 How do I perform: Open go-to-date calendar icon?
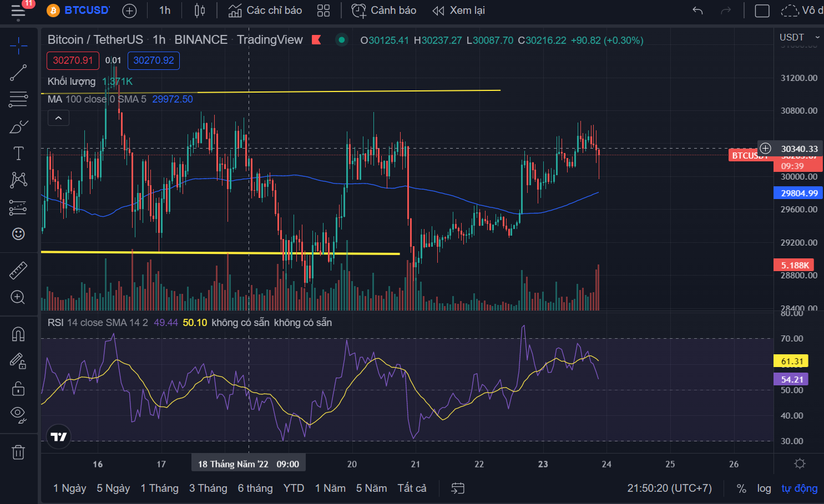coord(458,488)
